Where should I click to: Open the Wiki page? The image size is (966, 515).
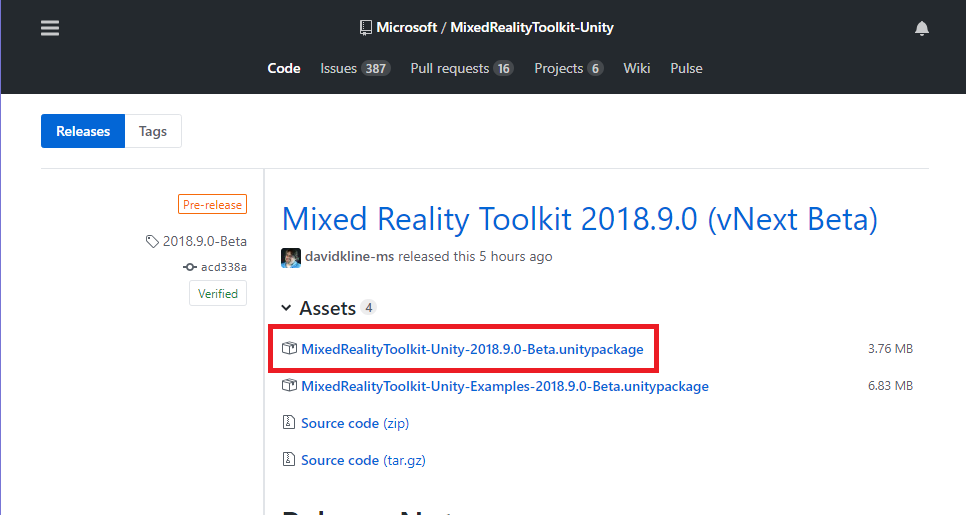click(x=637, y=68)
